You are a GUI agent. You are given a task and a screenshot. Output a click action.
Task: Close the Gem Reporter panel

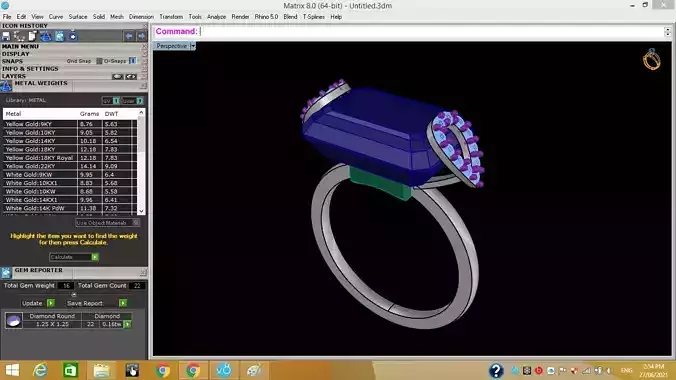pyautogui.click(x=143, y=273)
